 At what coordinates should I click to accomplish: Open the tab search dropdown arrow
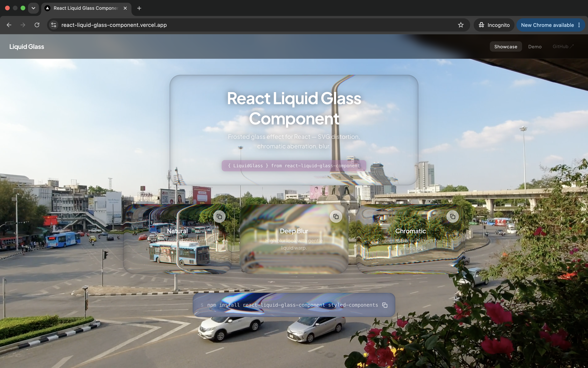coord(33,8)
